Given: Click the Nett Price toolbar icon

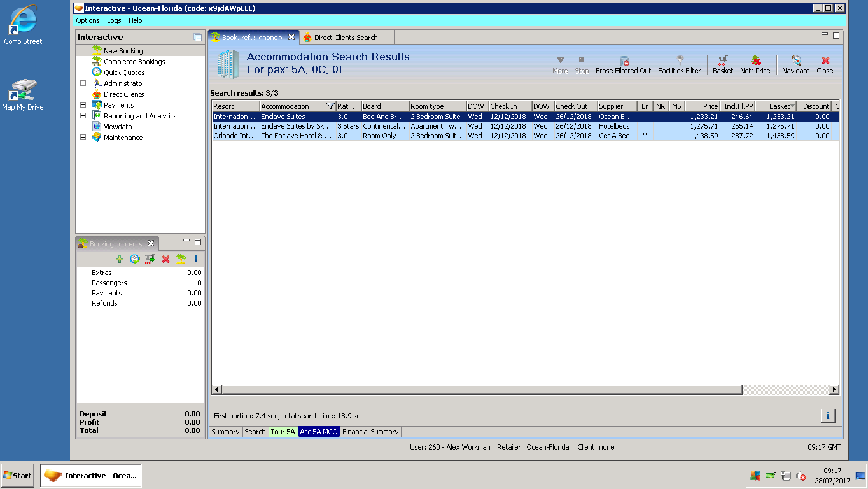Looking at the screenshot, I should coord(755,64).
